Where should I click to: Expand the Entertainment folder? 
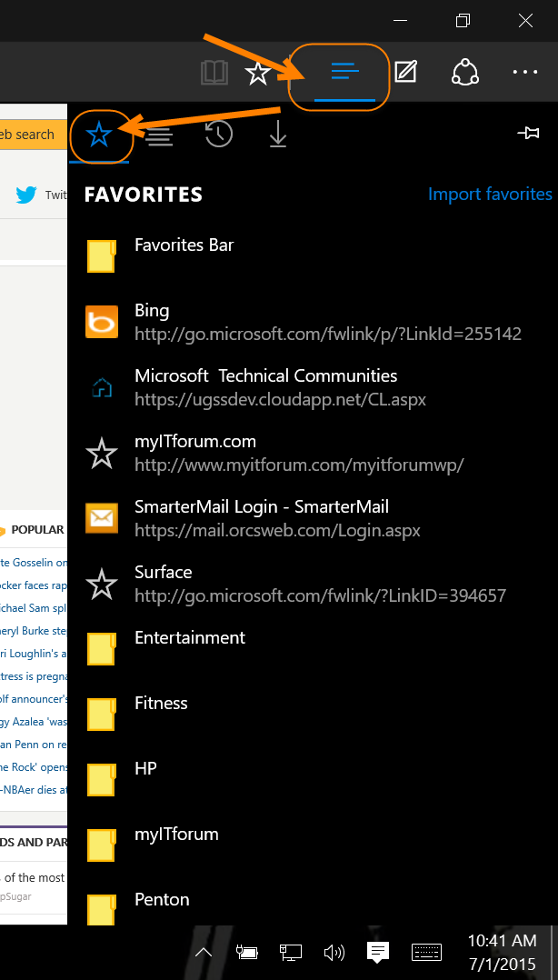click(189, 638)
